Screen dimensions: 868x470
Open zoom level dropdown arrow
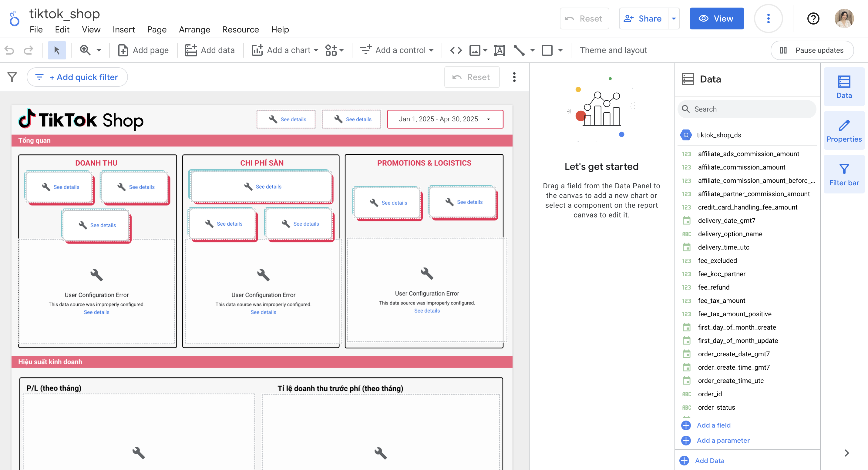99,50
